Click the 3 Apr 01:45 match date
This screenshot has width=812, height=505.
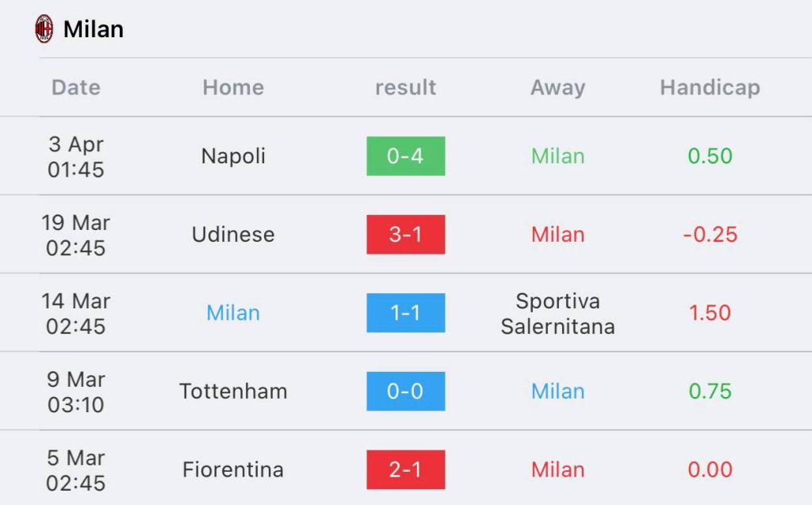point(75,156)
